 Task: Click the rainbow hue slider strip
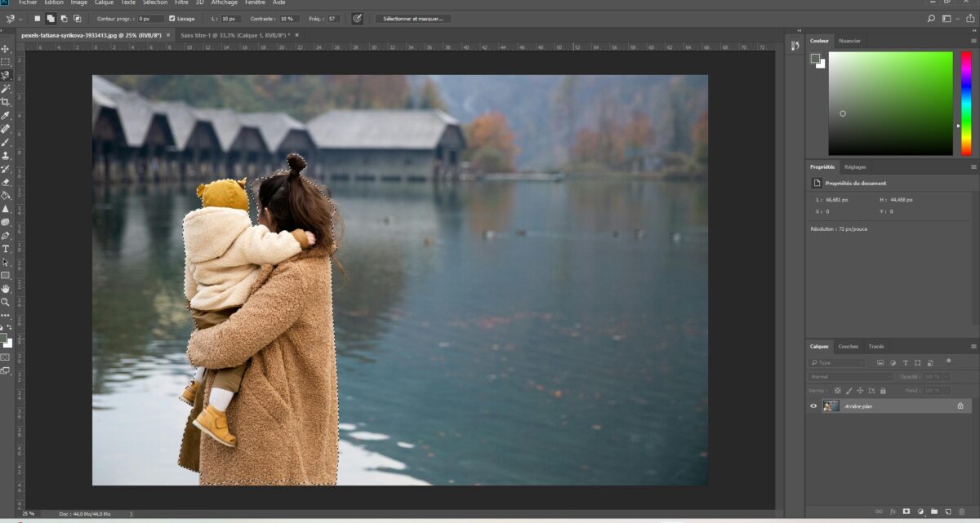tap(966, 103)
